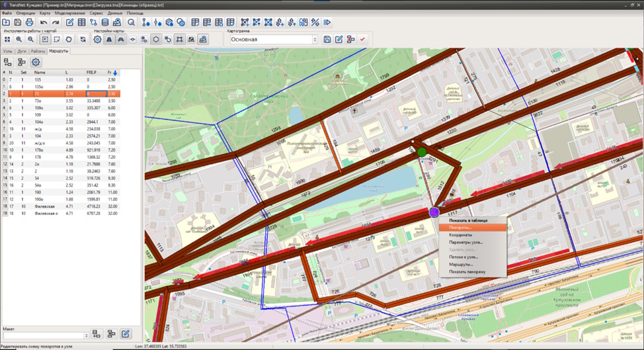
Task: Open the Моделирование menu
Action: coord(71,13)
